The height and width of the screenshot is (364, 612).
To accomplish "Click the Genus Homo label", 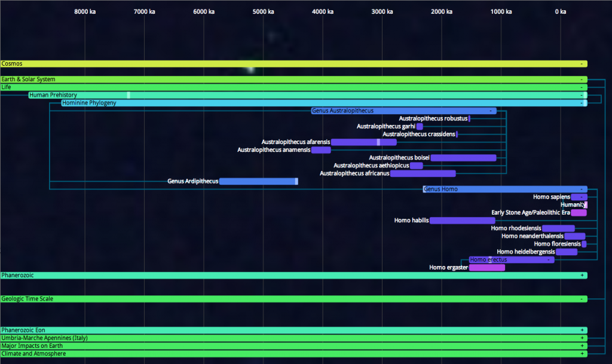I will pyautogui.click(x=440, y=189).
